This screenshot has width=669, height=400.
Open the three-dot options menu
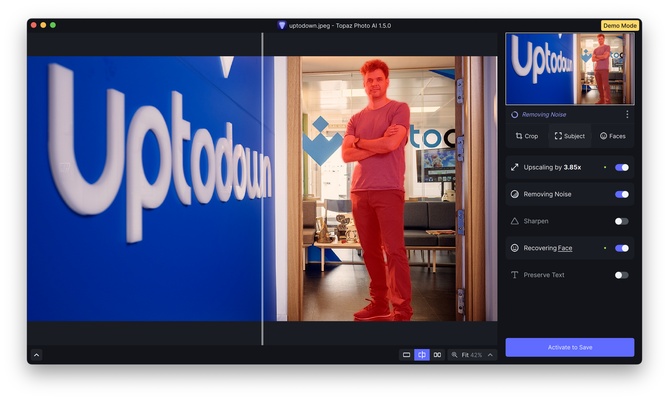[628, 115]
